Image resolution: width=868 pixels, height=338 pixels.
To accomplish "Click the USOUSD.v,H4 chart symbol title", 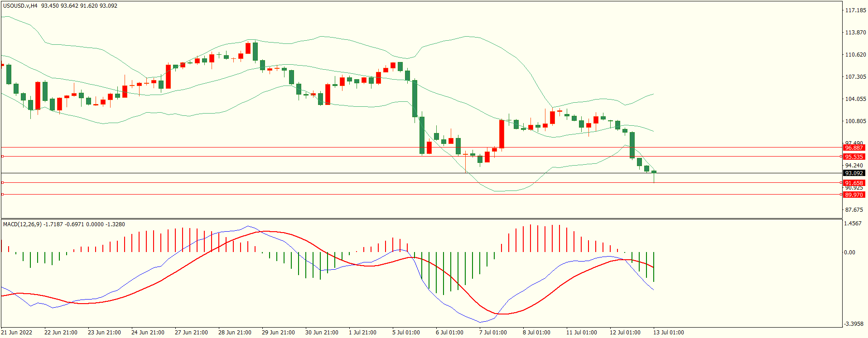I will pos(20,6).
